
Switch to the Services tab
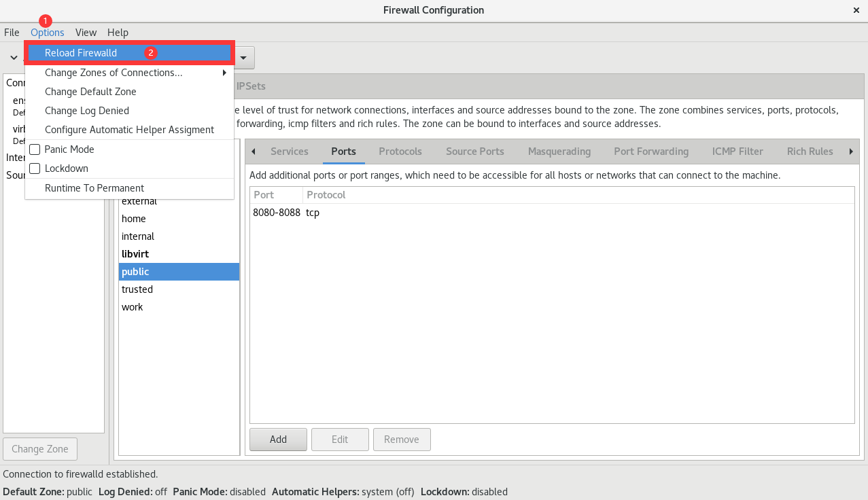click(x=290, y=151)
